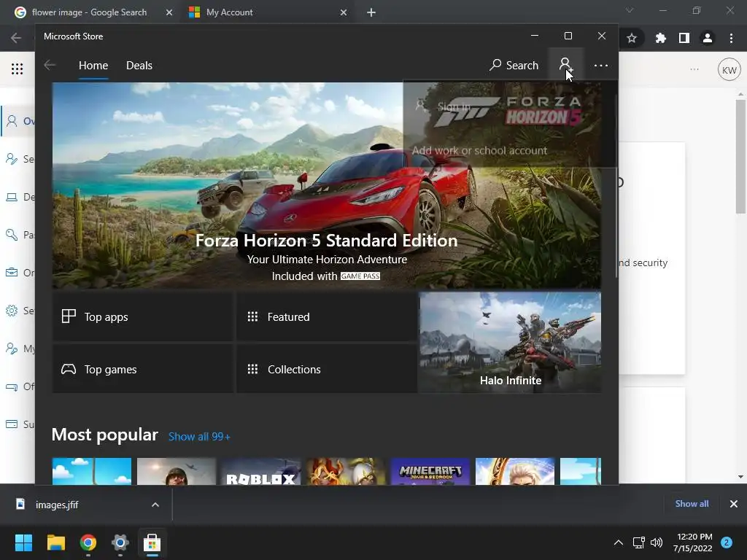The image size is (747, 560).
Task: Open the Roblox game thumbnail
Action: 261,472
